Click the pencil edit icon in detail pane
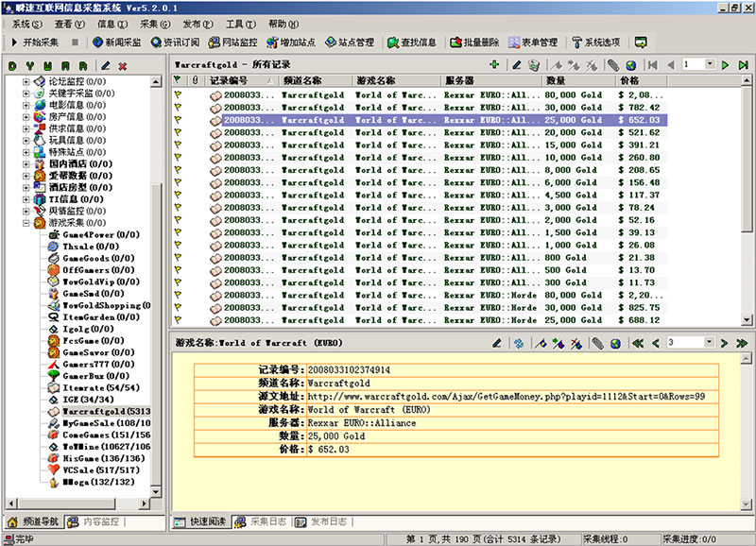This screenshot has height=546, width=756. click(x=497, y=343)
